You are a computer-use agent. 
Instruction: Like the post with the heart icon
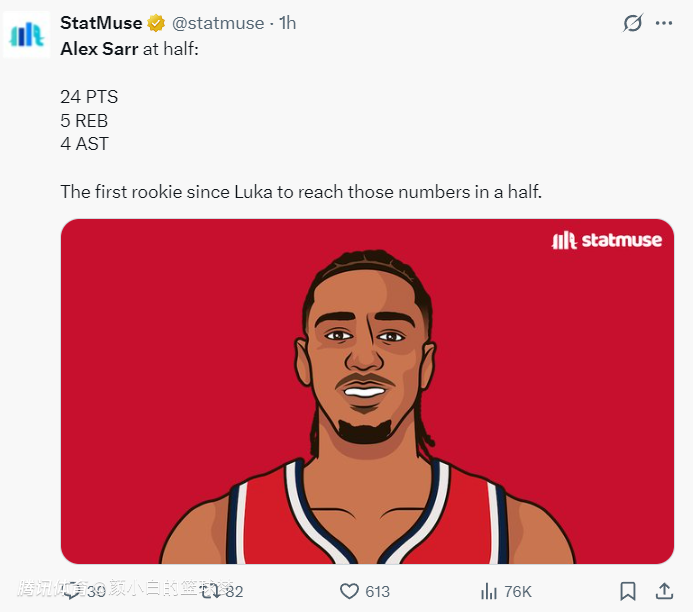click(x=349, y=591)
